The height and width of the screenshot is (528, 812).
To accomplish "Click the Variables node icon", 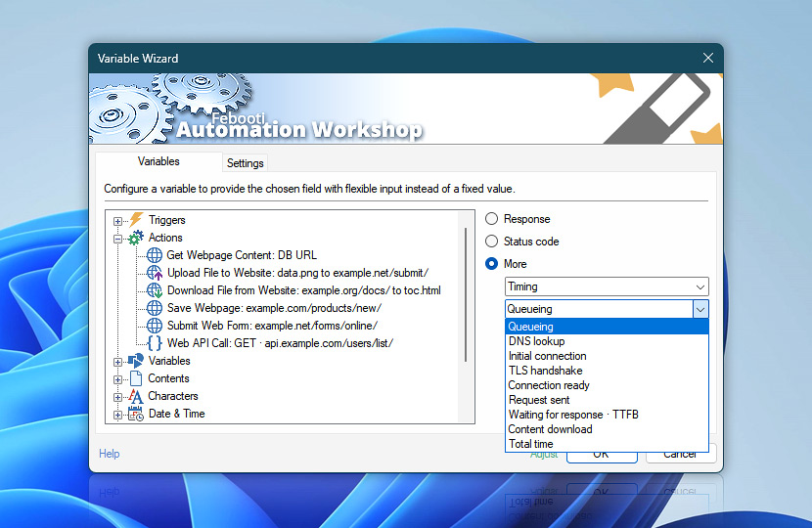I will click(136, 361).
